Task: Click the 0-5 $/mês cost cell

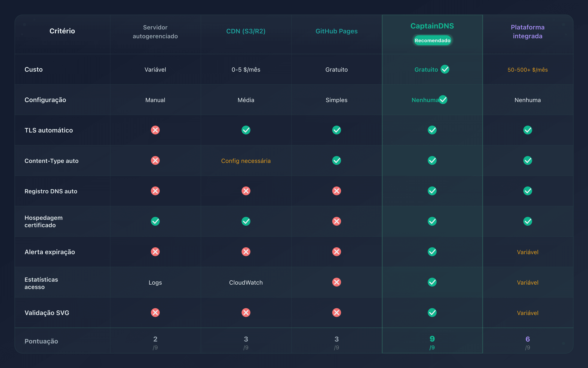Action: 246,70
